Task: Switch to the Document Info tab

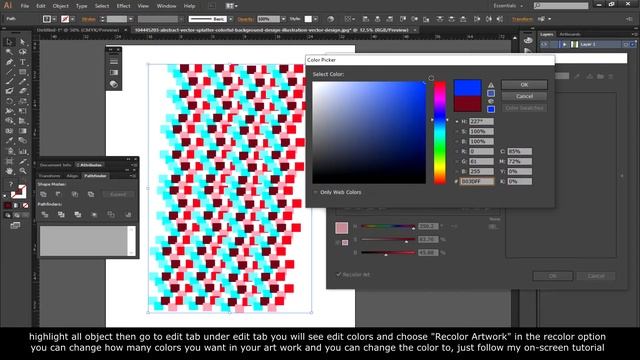Action: tap(56, 165)
